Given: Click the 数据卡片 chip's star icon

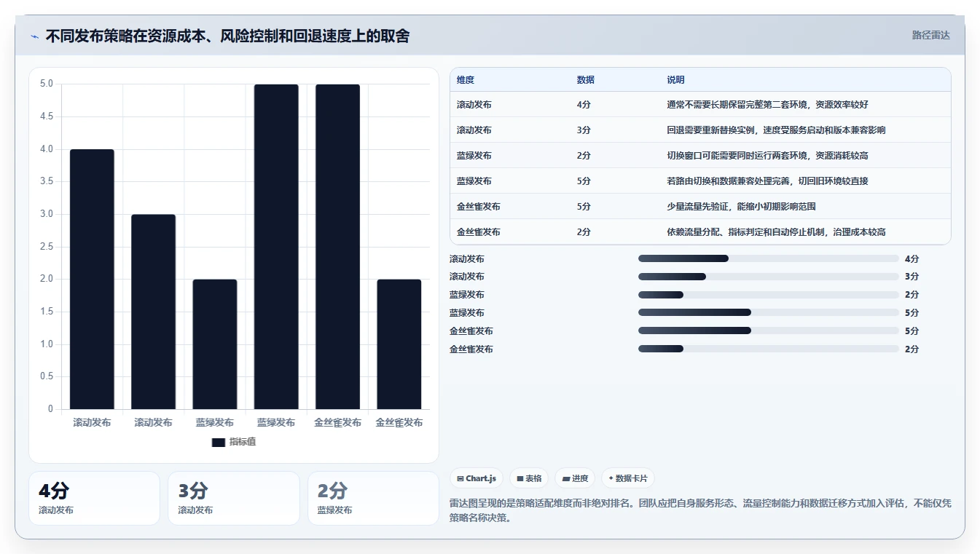Looking at the screenshot, I should pyautogui.click(x=611, y=479).
